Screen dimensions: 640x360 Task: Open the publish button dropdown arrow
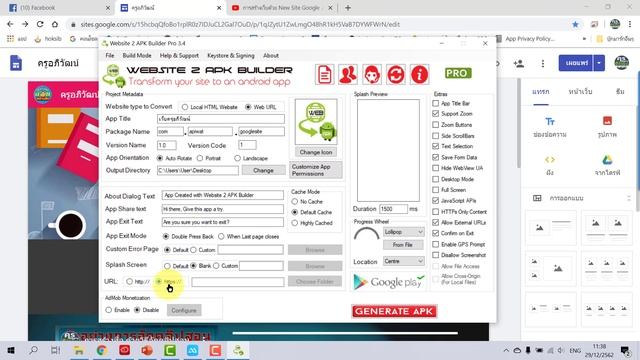point(599,63)
